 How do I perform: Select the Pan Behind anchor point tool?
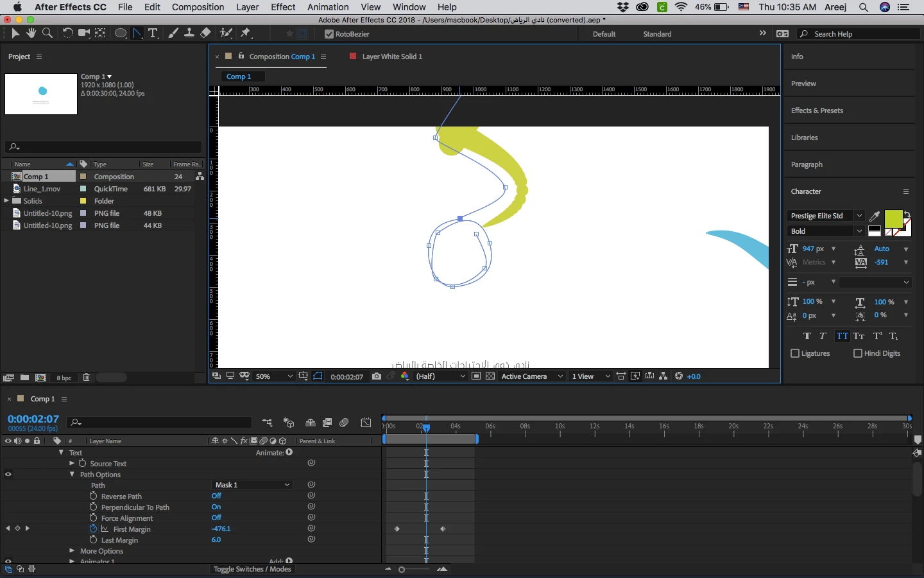coord(101,33)
